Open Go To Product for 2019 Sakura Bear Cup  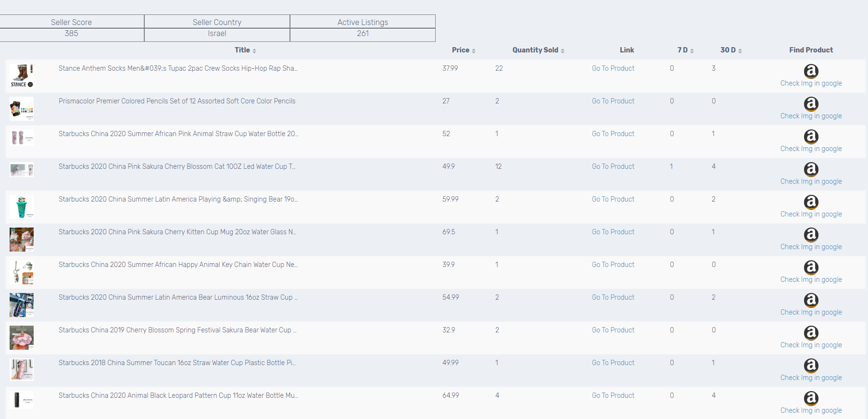[x=613, y=330]
